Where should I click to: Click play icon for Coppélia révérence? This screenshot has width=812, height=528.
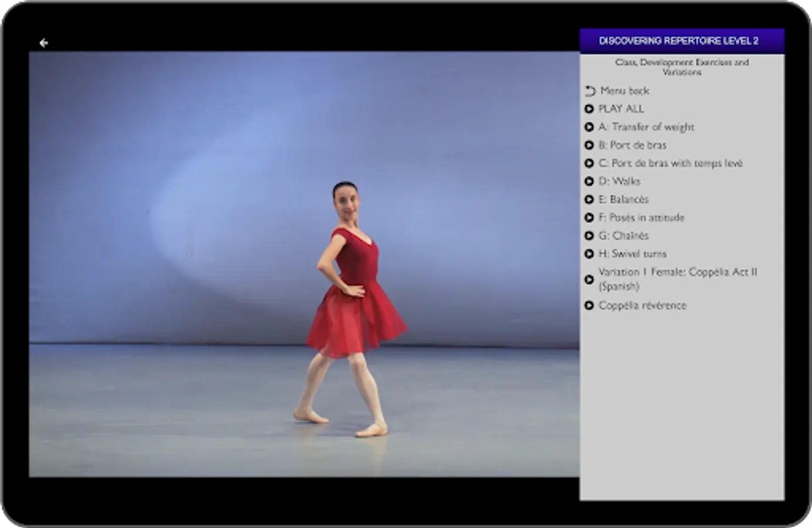pyautogui.click(x=589, y=306)
